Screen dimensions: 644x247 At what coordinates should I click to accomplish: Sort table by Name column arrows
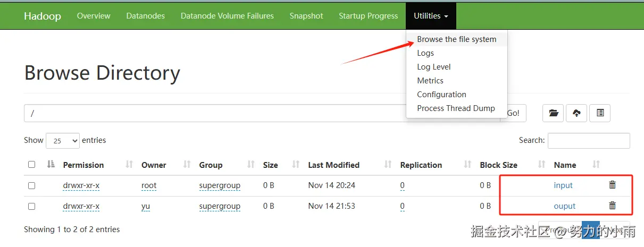(596, 165)
